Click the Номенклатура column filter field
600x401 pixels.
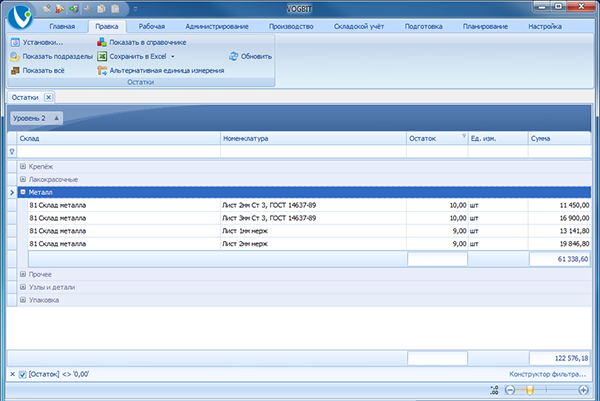(312, 152)
